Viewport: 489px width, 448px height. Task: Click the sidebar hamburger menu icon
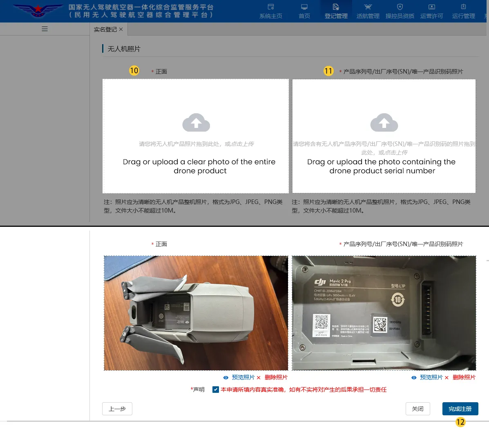pos(45,29)
